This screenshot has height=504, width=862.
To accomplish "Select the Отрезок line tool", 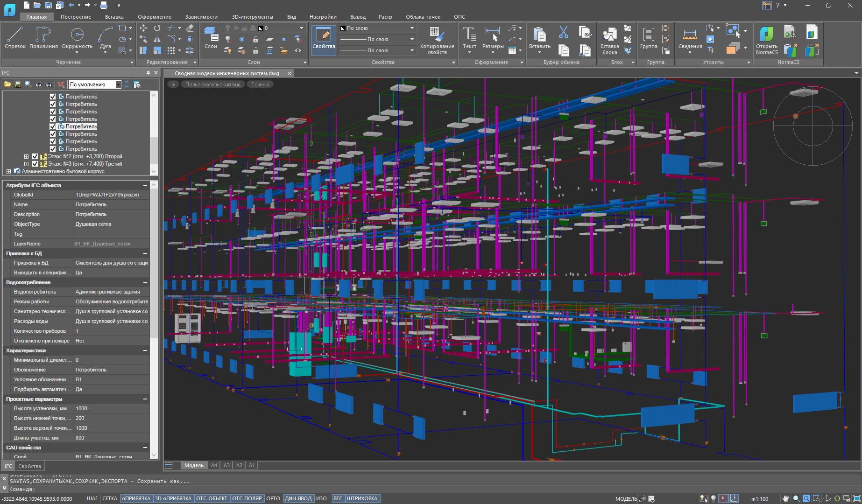I will [x=15, y=37].
